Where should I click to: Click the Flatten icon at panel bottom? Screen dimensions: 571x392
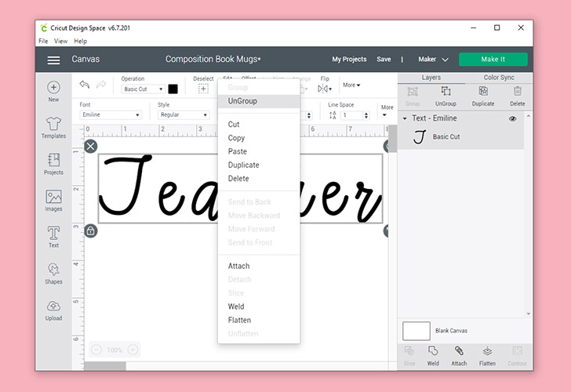487,351
